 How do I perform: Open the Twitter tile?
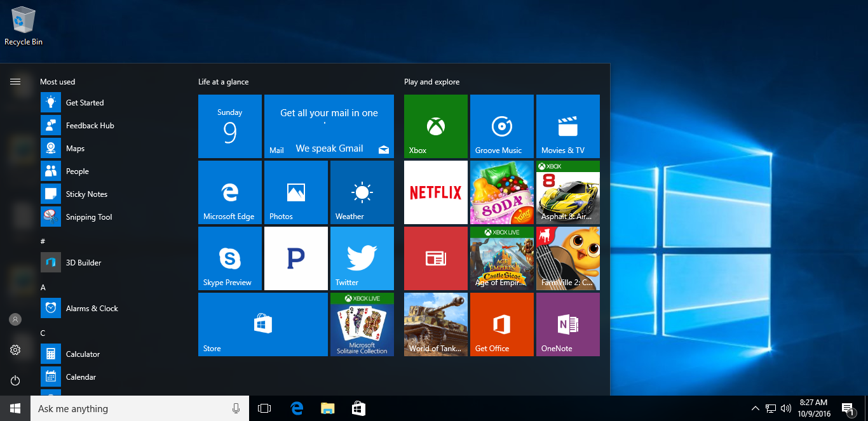(362, 258)
